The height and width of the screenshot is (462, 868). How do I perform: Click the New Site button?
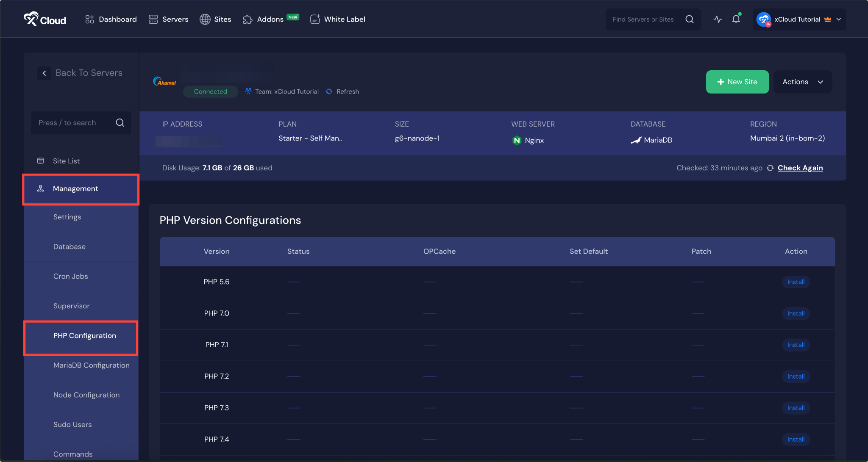(737, 82)
